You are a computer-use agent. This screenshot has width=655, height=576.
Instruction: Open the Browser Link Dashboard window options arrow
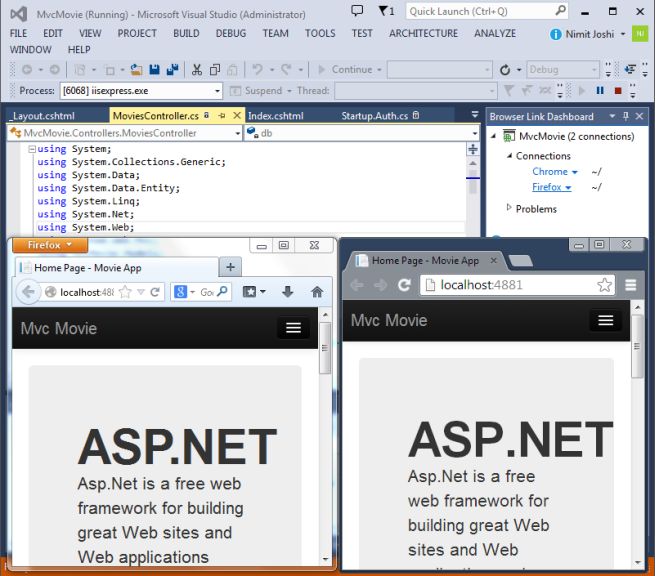point(612,116)
